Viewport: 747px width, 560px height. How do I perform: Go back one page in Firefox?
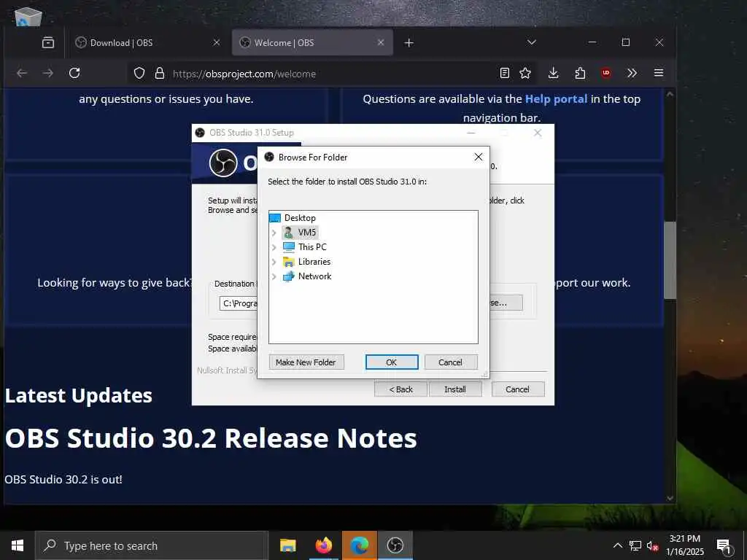coord(22,74)
